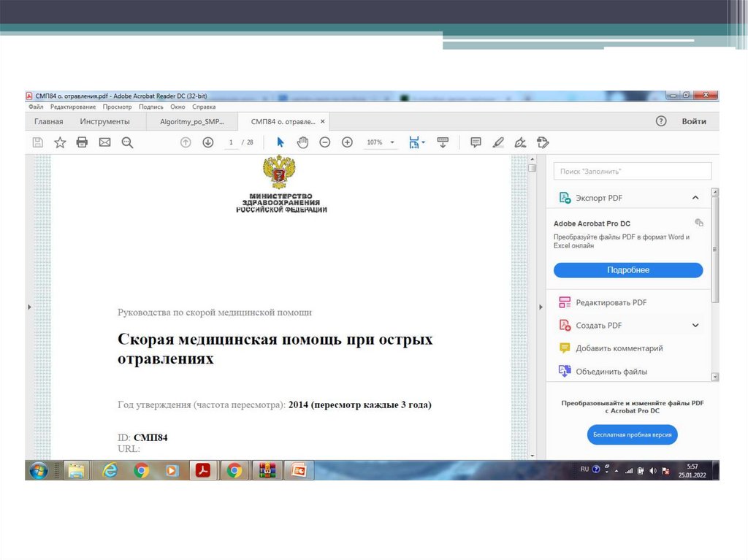Screen dimensions: 748x560
Task: Click the Поиск "Заполнить" search field
Action: 632,171
